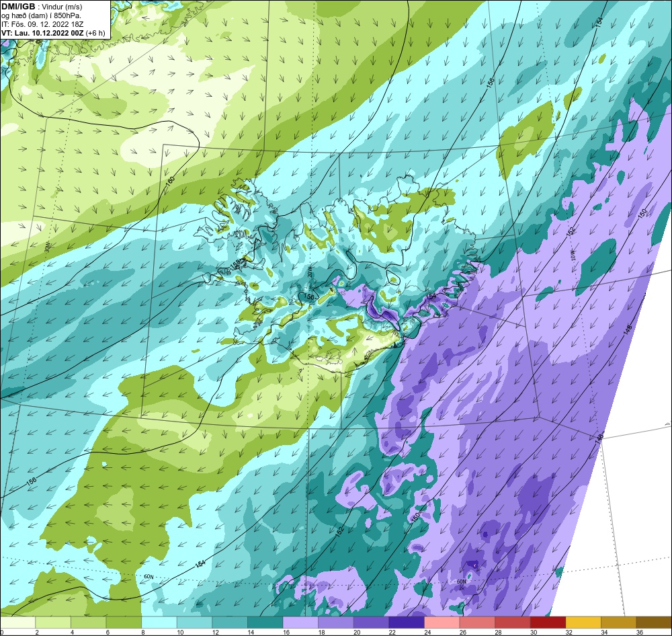Image resolution: width=672 pixels, height=636 pixels.
Task: Click the '30W' longitude label
Action: tap(48, 246)
